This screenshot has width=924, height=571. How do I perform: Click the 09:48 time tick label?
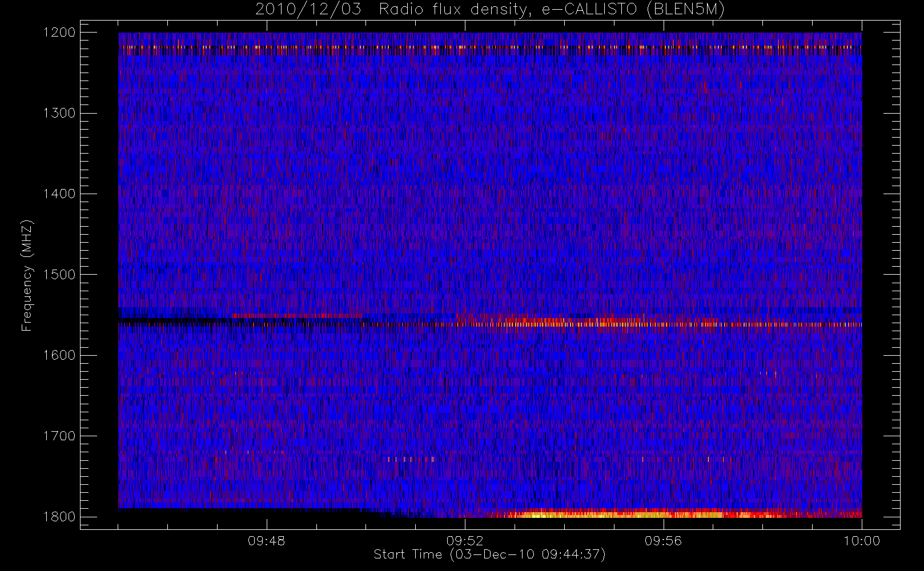[x=266, y=541]
